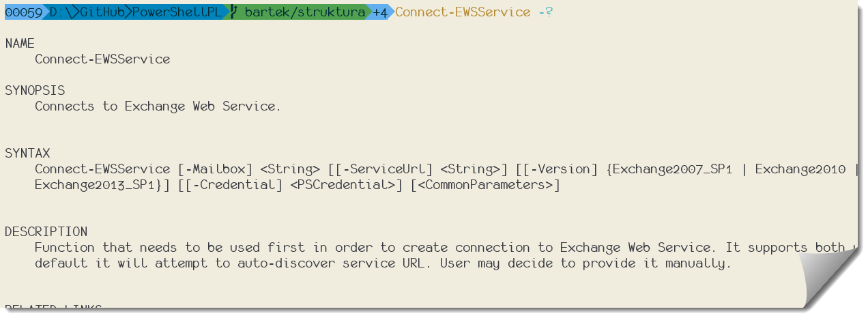Viewport: 868px width, 318px height.
Task: Click the NAME section heading
Action: tap(20, 44)
